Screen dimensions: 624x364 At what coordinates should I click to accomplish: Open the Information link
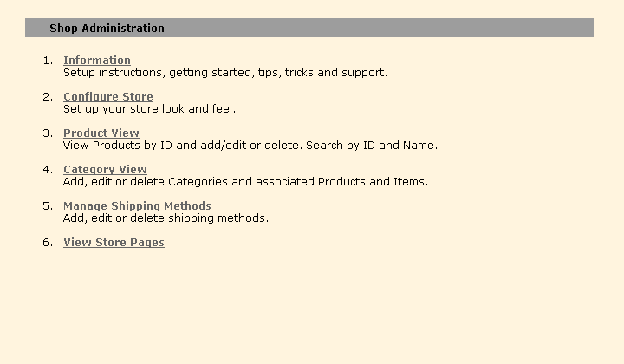(x=97, y=61)
